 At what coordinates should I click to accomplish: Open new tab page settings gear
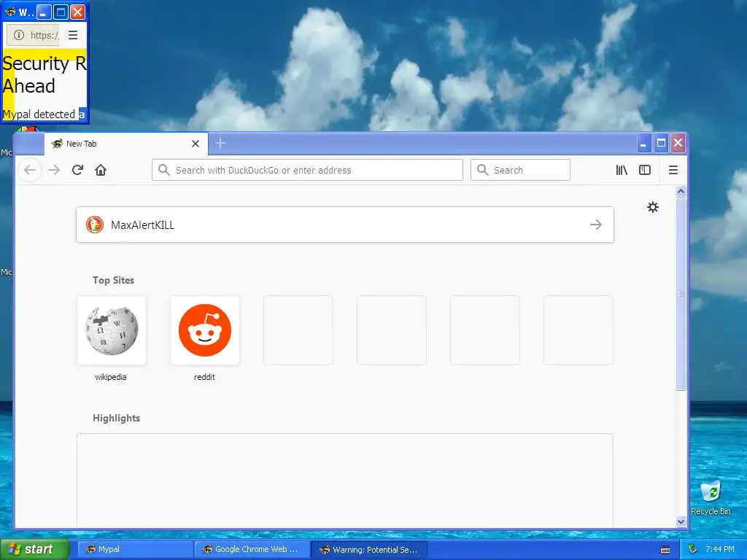point(653,207)
